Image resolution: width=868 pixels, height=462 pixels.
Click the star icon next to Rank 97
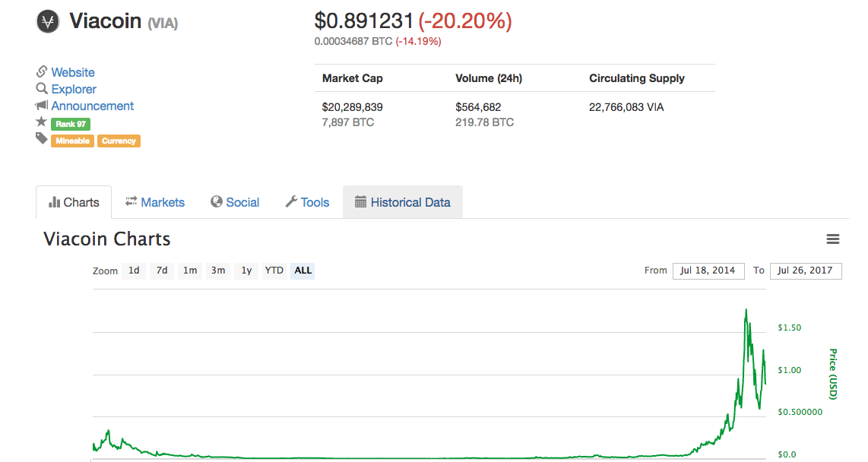pyautogui.click(x=42, y=122)
